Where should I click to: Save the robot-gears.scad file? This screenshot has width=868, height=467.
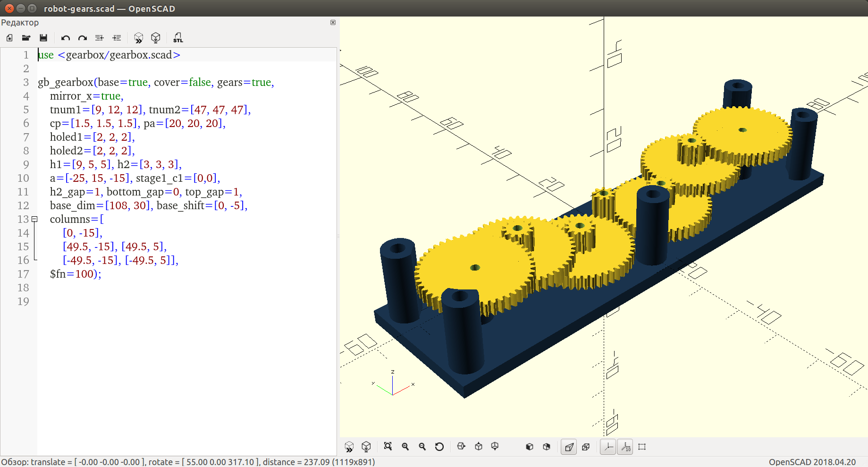pos(43,38)
